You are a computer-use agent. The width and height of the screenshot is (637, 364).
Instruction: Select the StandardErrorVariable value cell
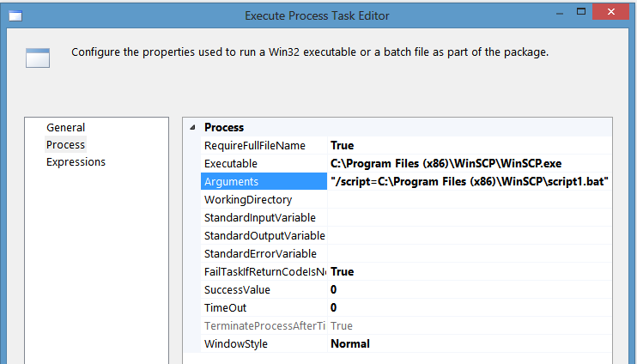pyautogui.click(x=470, y=253)
